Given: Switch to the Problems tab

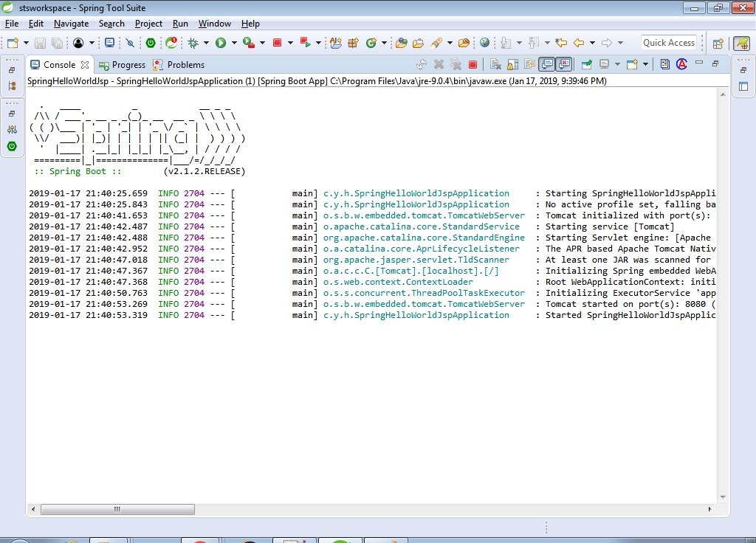Looking at the screenshot, I should [x=185, y=65].
